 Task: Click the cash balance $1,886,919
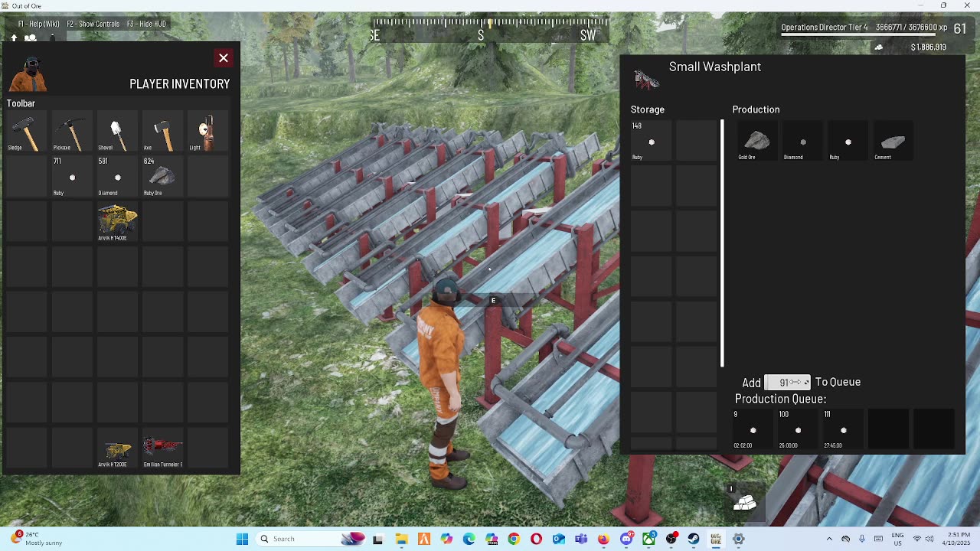pyautogui.click(x=929, y=47)
